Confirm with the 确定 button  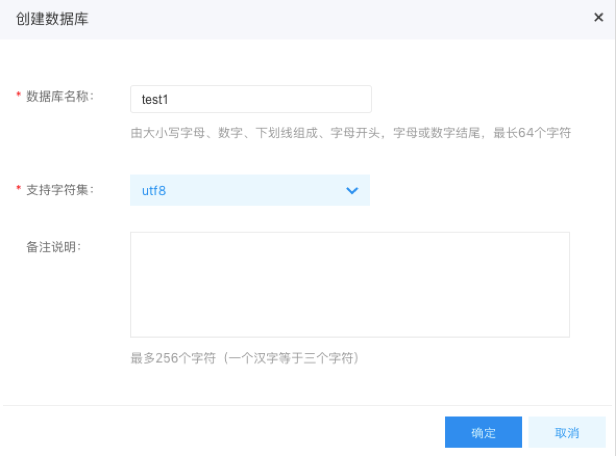point(483,432)
